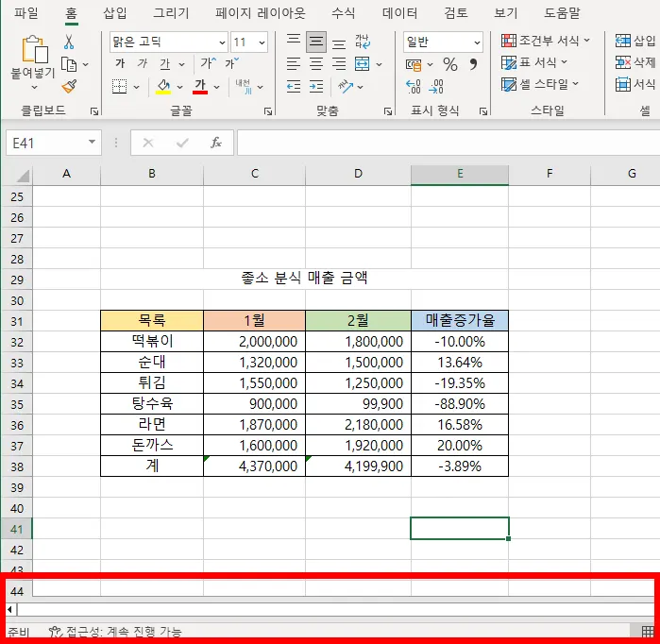Open font settings dialog launcher
This screenshot has height=644, width=660.
click(x=268, y=111)
